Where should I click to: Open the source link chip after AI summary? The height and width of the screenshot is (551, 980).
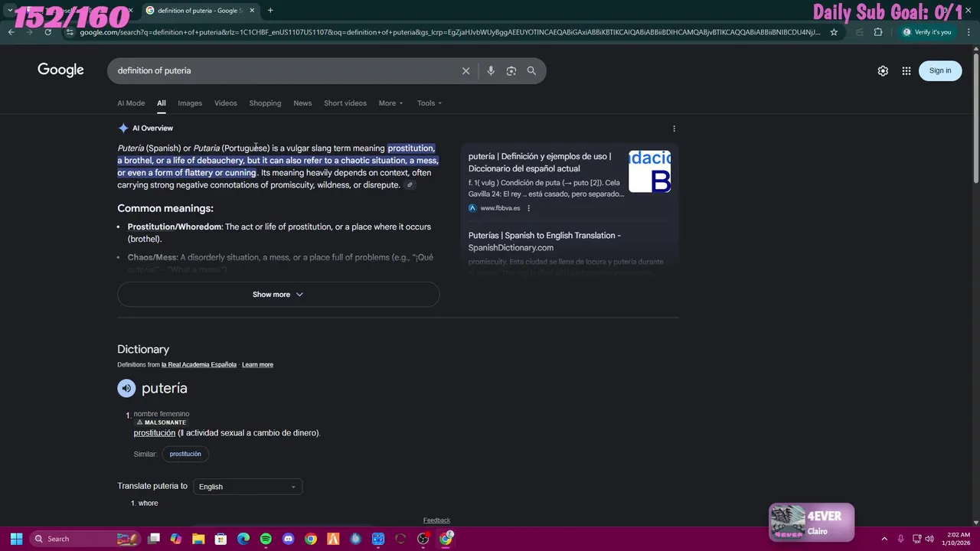(410, 185)
